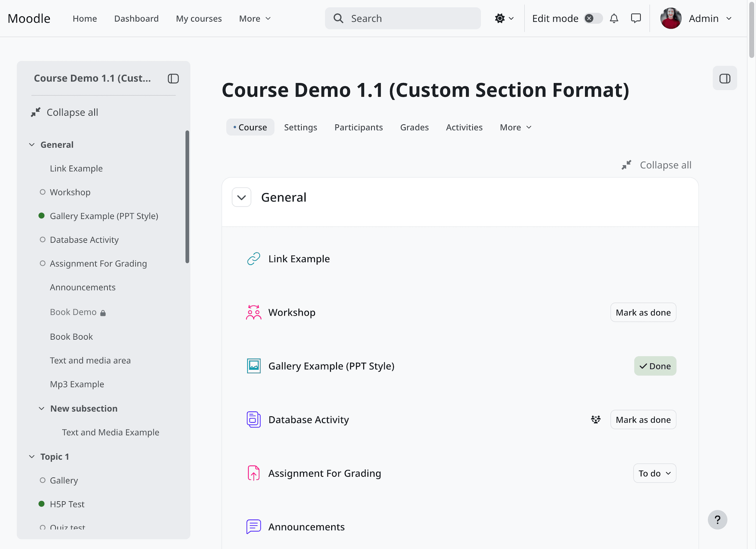Open the To do dropdown for Assignment
This screenshot has width=756, height=549.
[x=655, y=473]
